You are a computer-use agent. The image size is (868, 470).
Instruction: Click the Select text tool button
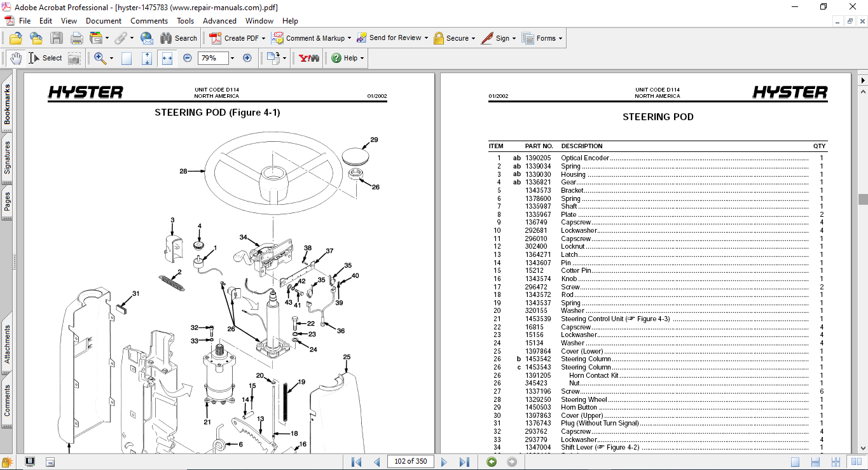45,59
